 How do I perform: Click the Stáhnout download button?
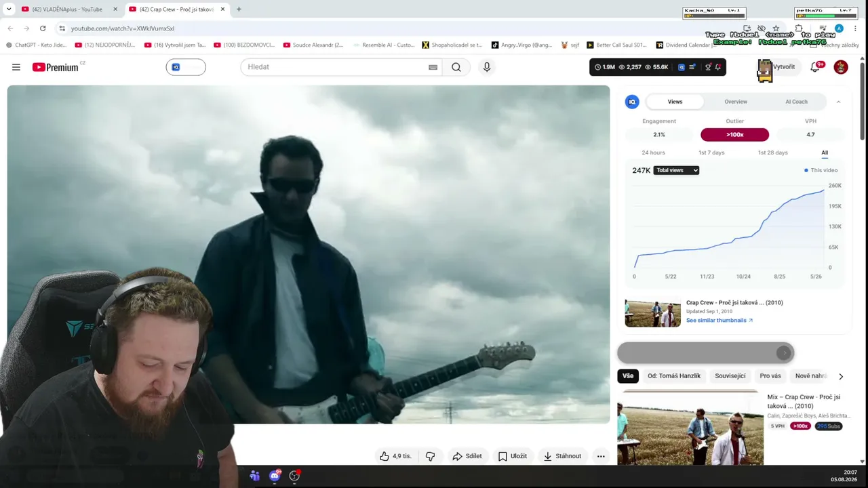tap(562, 456)
